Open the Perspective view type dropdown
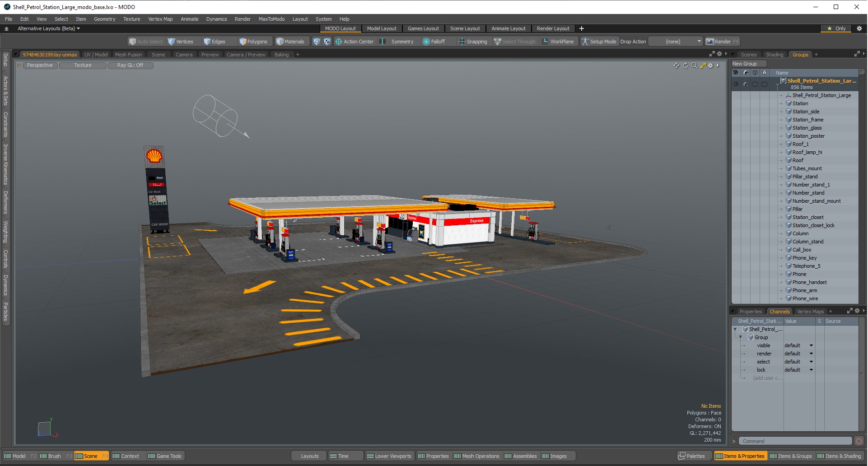 [x=40, y=65]
